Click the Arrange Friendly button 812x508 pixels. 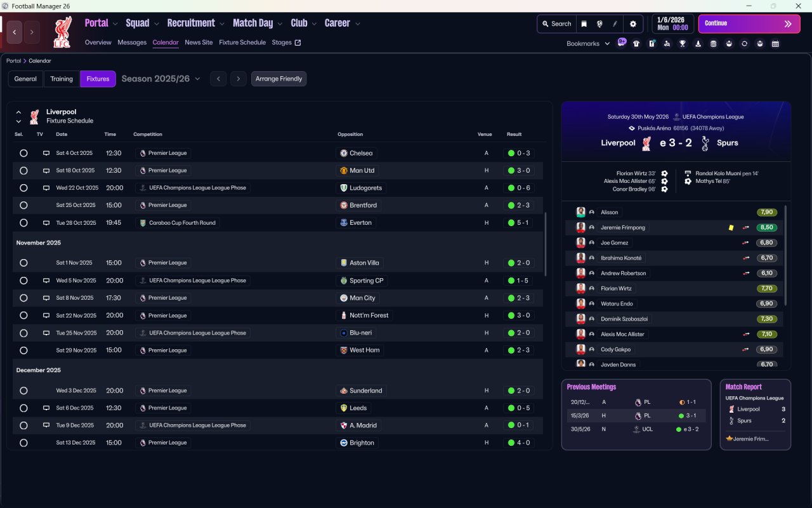click(x=279, y=79)
